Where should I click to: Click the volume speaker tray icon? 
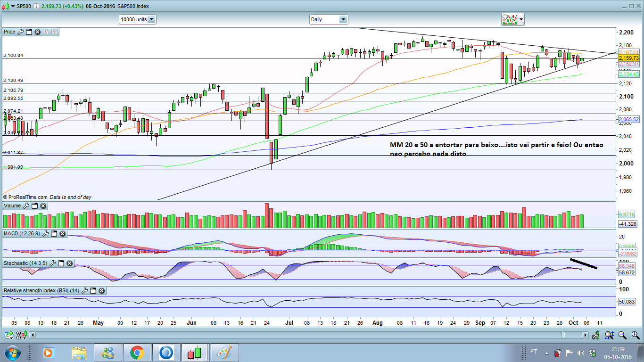pyautogui.click(x=580, y=353)
